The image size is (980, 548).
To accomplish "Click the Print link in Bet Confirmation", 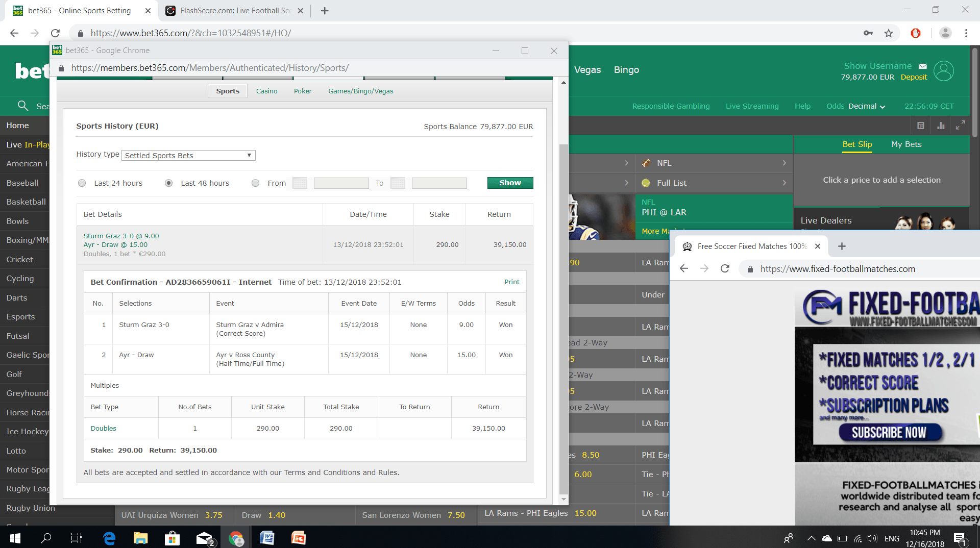I will pos(512,282).
